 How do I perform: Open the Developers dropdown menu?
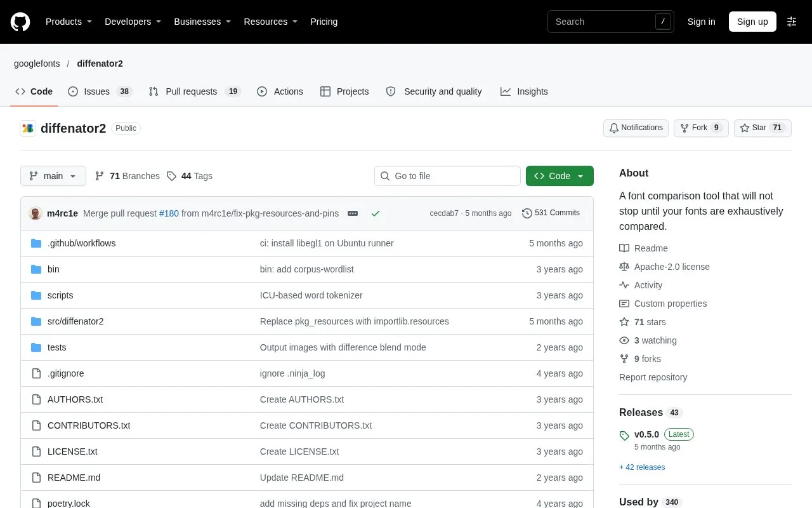pyautogui.click(x=133, y=22)
